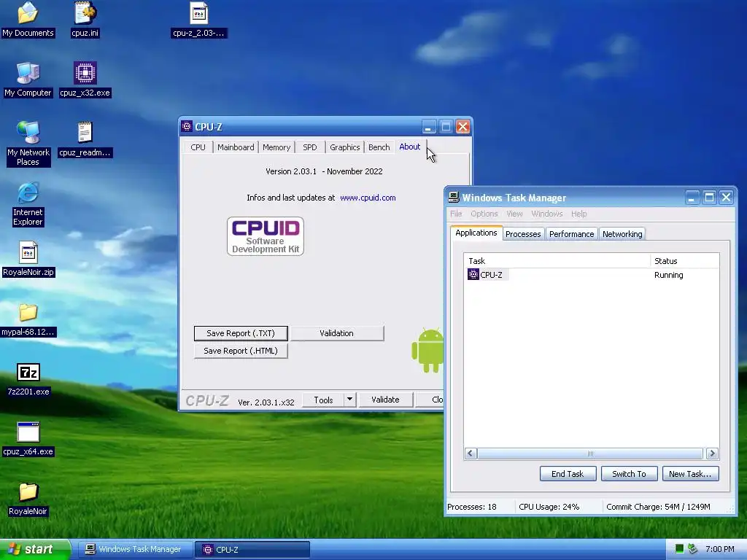Switch to the SPD tab
The width and height of the screenshot is (747, 560).
coord(309,147)
